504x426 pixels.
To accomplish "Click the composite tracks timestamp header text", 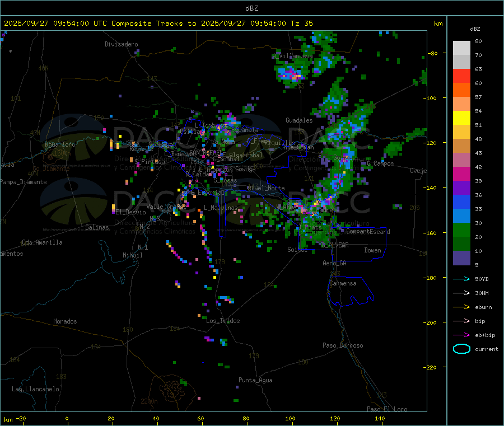I will [x=158, y=24].
